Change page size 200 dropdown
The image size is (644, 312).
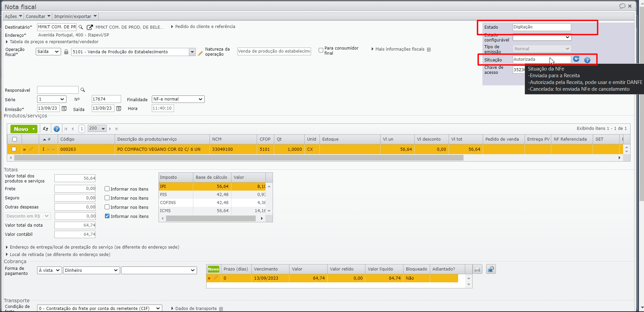coord(97,129)
